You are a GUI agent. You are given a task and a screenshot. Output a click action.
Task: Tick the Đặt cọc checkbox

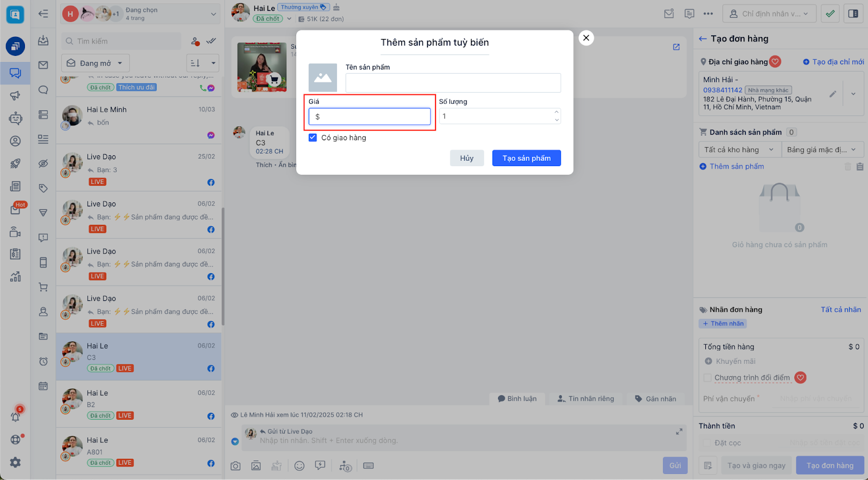point(707,443)
